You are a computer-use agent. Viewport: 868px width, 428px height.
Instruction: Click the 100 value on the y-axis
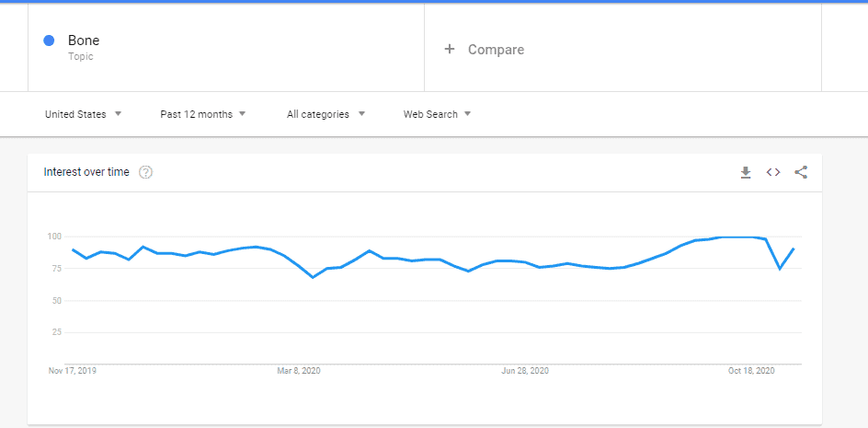[53, 237]
